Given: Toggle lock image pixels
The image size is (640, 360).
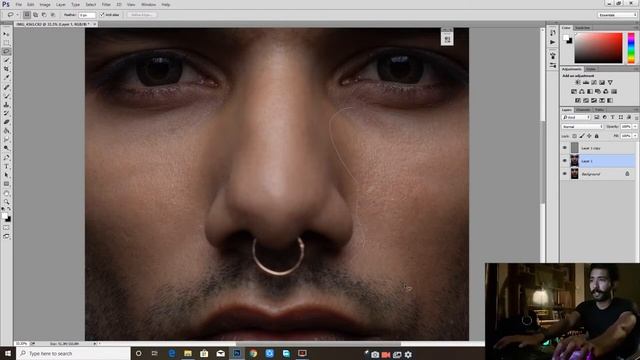Looking at the screenshot, I should click(x=582, y=136).
